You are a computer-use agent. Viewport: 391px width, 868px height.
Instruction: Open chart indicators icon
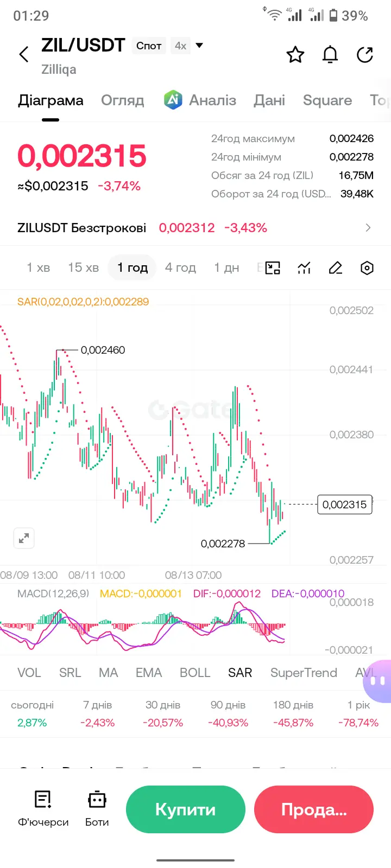tap(304, 267)
